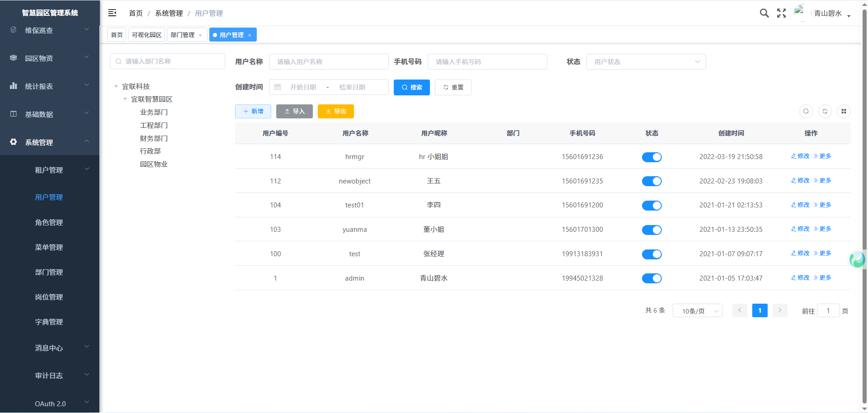Click the floating green assistant icon
This screenshot has height=413, width=868.
point(857,259)
